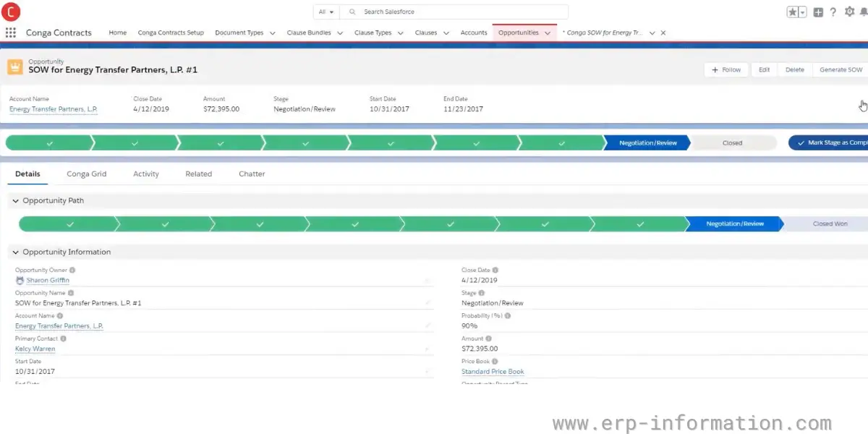The width and height of the screenshot is (868, 434).
Task: Collapse the Opportunity Path section
Action: click(x=15, y=201)
